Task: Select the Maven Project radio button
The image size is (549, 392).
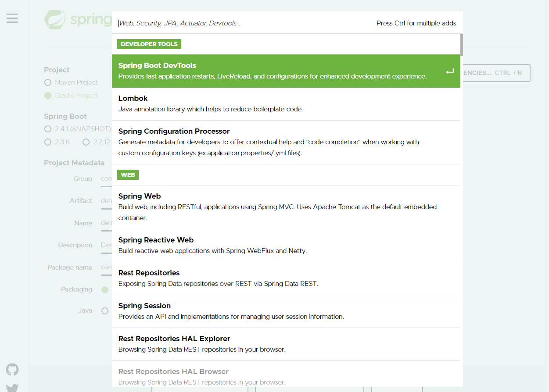Action: tap(48, 82)
